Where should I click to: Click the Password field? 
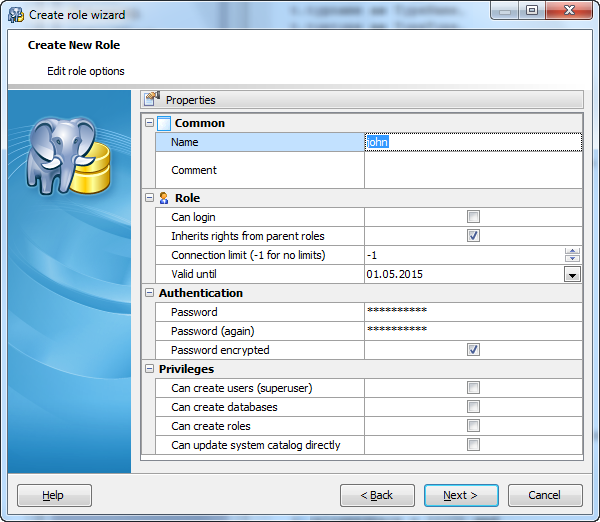[473, 312]
